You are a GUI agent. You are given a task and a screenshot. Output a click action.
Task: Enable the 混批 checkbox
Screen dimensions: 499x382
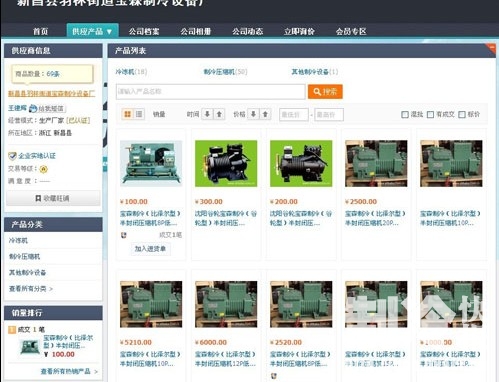(405, 115)
